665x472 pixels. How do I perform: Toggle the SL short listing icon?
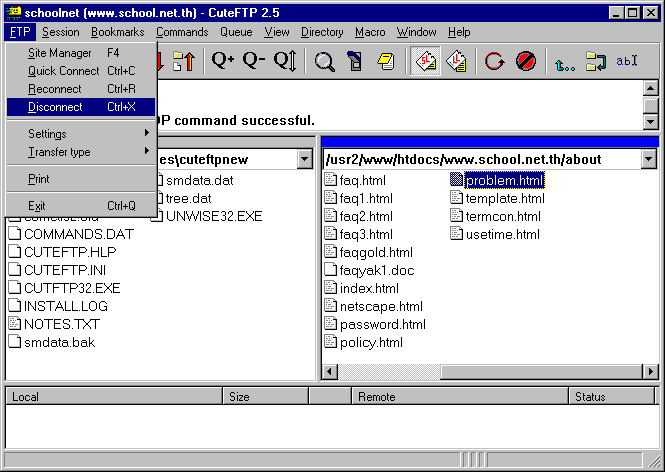pyautogui.click(x=425, y=61)
